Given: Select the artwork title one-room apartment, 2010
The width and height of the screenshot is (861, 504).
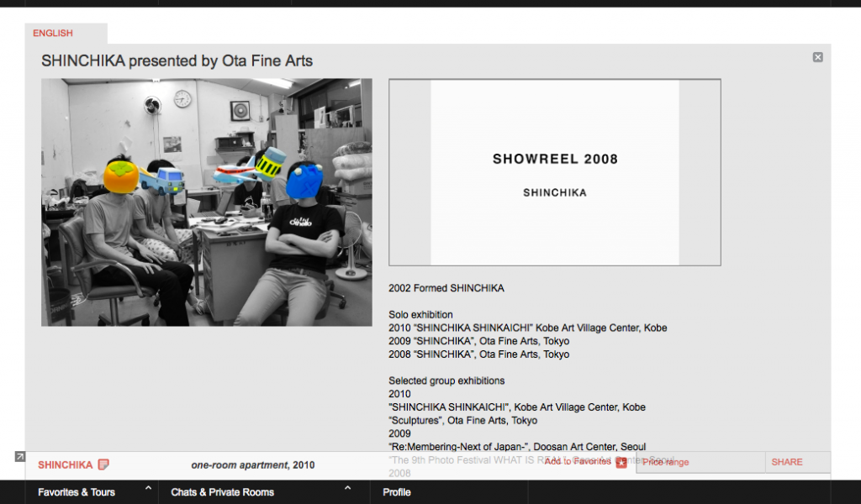Looking at the screenshot, I should (x=252, y=465).
